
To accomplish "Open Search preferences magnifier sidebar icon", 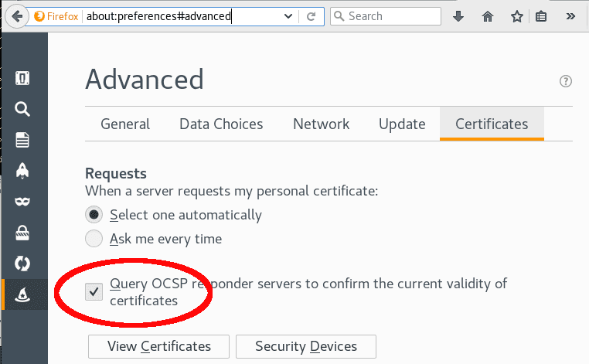I will 22,109.
